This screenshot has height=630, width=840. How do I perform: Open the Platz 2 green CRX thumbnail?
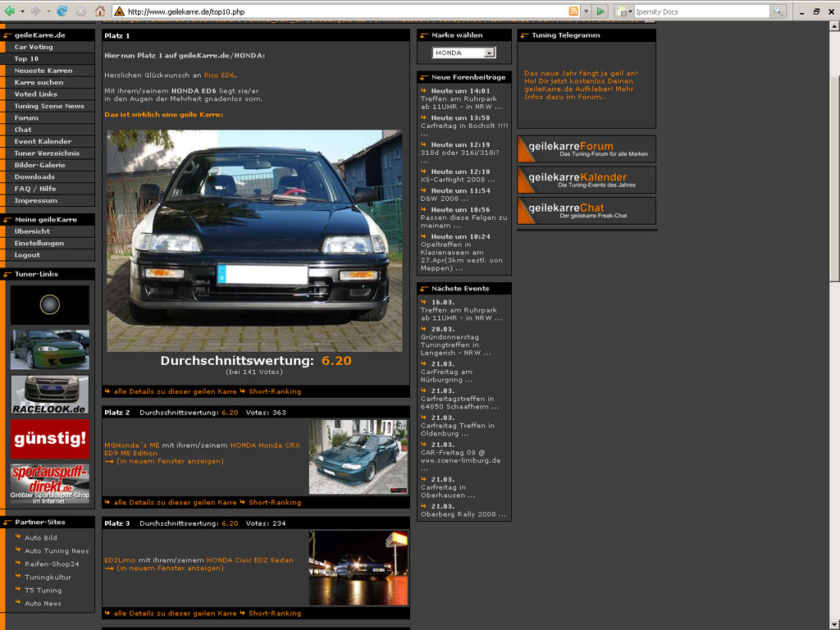358,456
